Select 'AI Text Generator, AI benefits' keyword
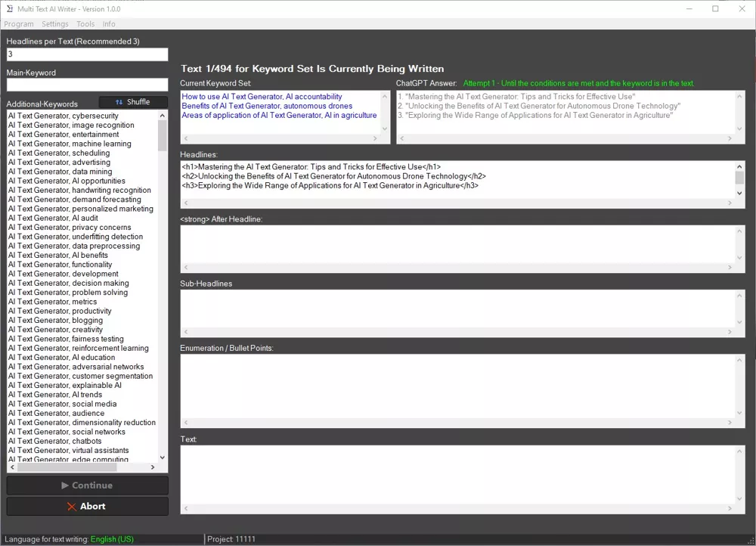The height and width of the screenshot is (546, 756). click(x=58, y=255)
